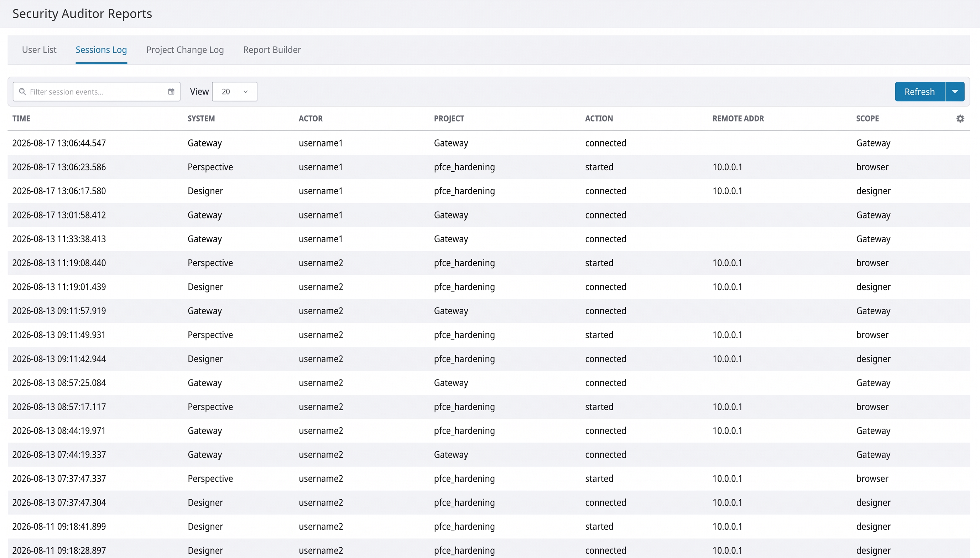Sort by the ACTION column header
Screen dimensions: 980x558
coord(599,118)
